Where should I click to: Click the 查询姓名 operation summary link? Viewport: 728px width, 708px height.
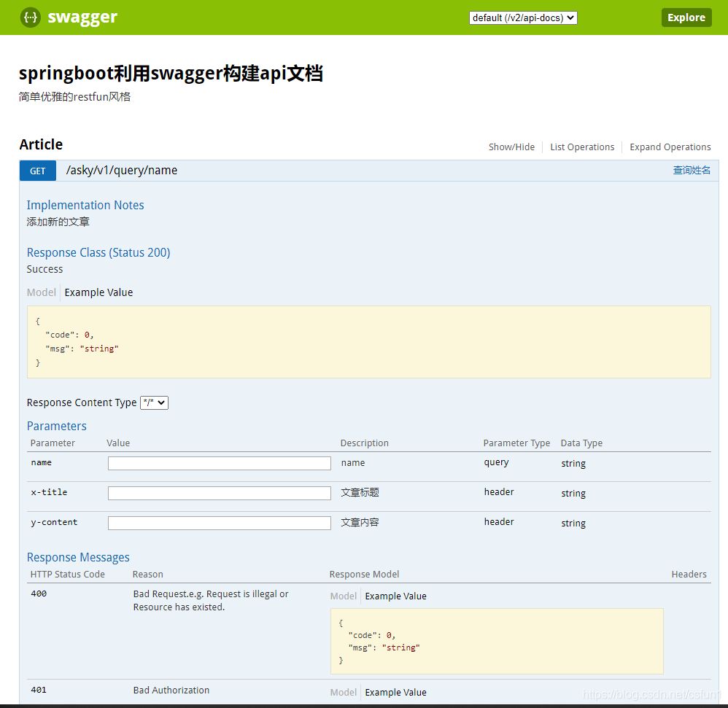click(x=692, y=171)
